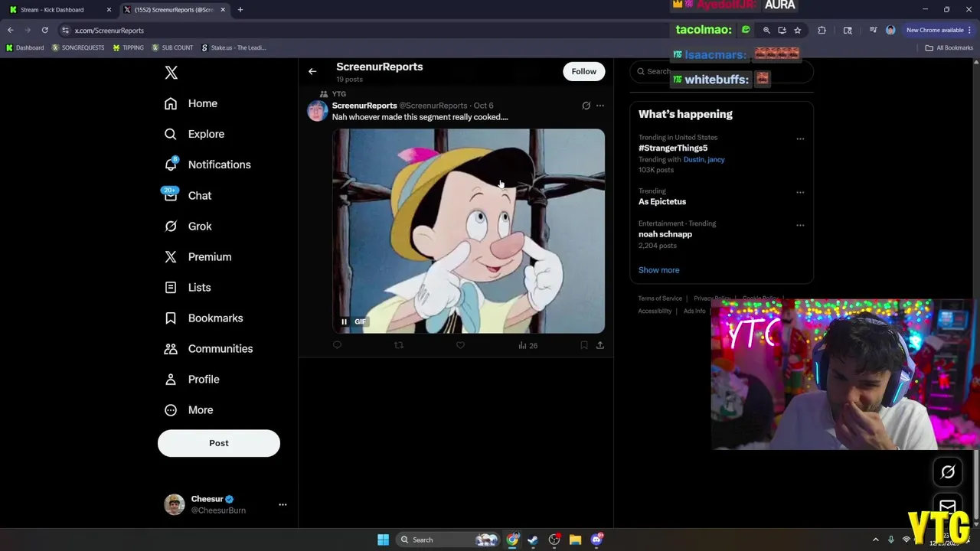The width and height of the screenshot is (980, 551).
Task: Open the Chrome profile avatar
Action: point(890,30)
